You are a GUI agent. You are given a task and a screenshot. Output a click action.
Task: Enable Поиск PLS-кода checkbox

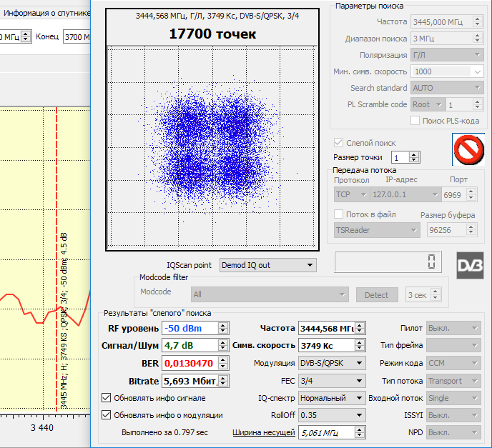415,120
